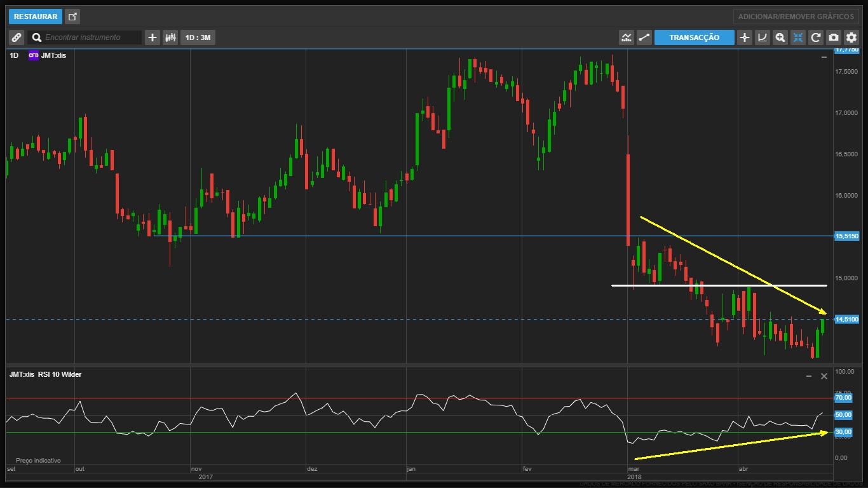Viewport: 868px width, 488px height.
Task: Click the 50,00 RSI value tag
Action: pos(843,415)
